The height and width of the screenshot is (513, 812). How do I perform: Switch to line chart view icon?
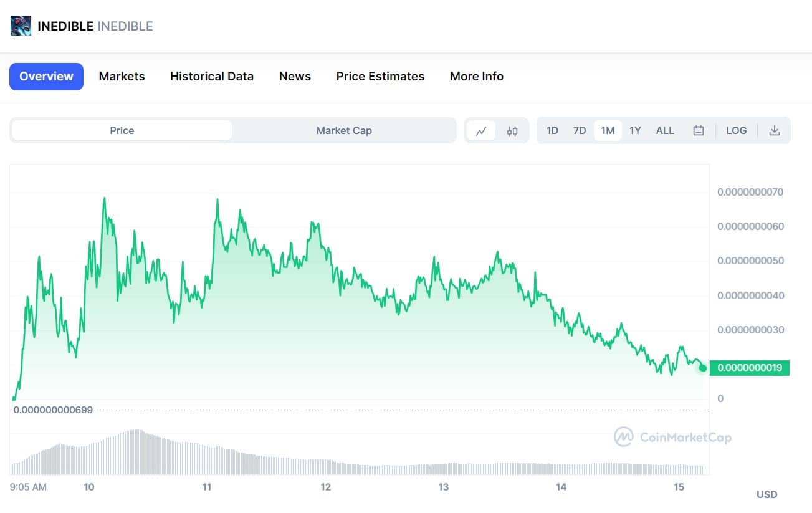pos(481,131)
